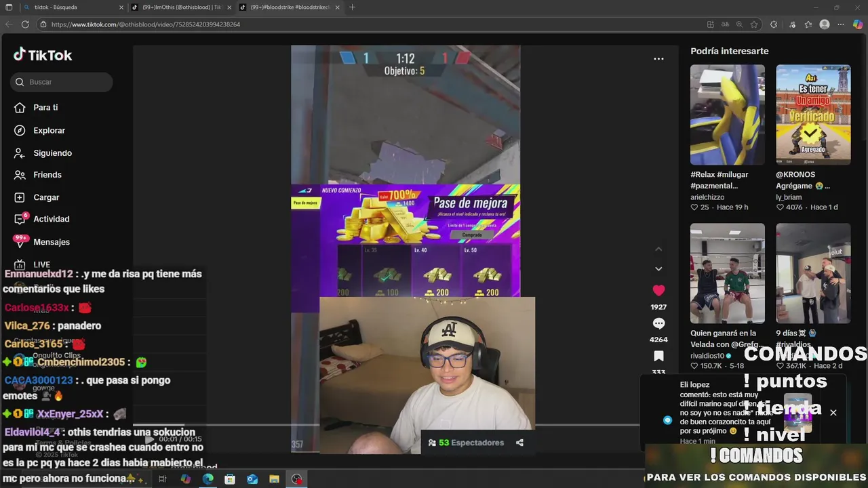Go to previous video with up chevron
Viewport: 868px width, 488px height.
[658, 249]
